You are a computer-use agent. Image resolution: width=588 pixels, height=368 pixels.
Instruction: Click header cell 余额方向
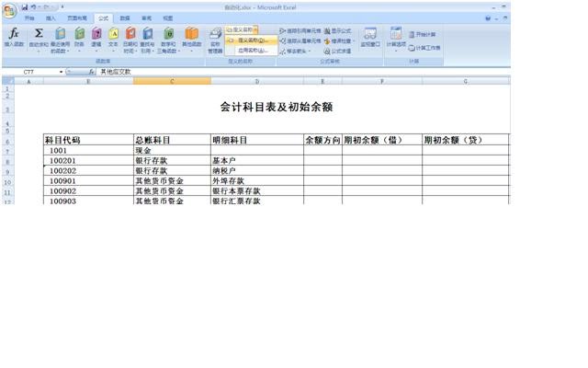coord(322,140)
